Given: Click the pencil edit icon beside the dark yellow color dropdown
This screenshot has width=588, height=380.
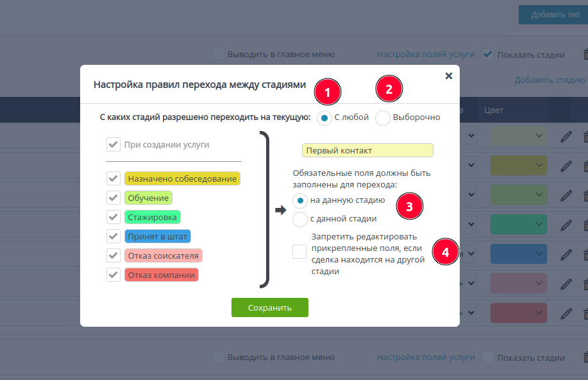Looking at the screenshot, I should [566, 165].
